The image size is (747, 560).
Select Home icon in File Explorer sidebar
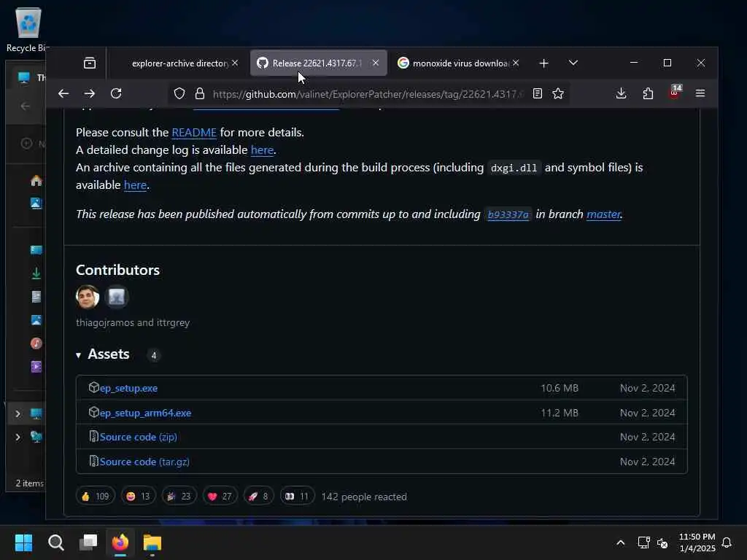click(x=36, y=181)
